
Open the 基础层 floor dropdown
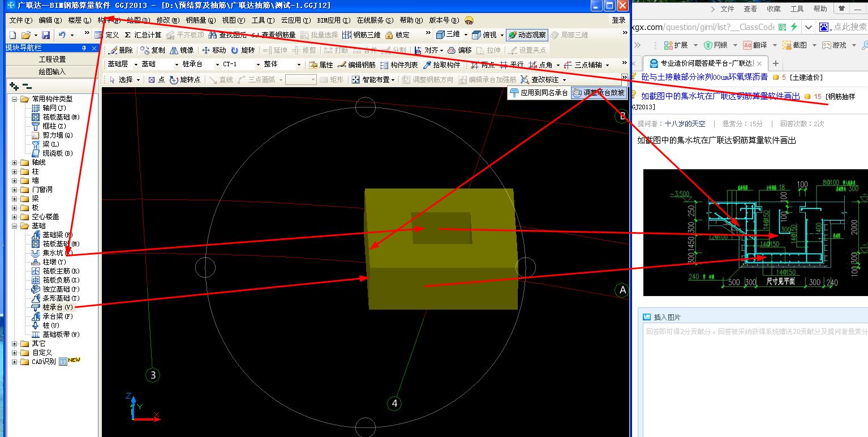[136, 65]
